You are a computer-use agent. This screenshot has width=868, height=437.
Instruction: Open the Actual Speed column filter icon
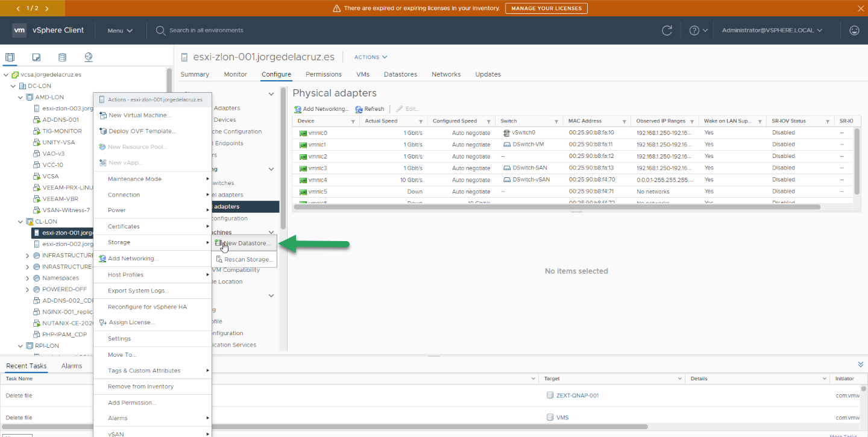click(x=421, y=121)
